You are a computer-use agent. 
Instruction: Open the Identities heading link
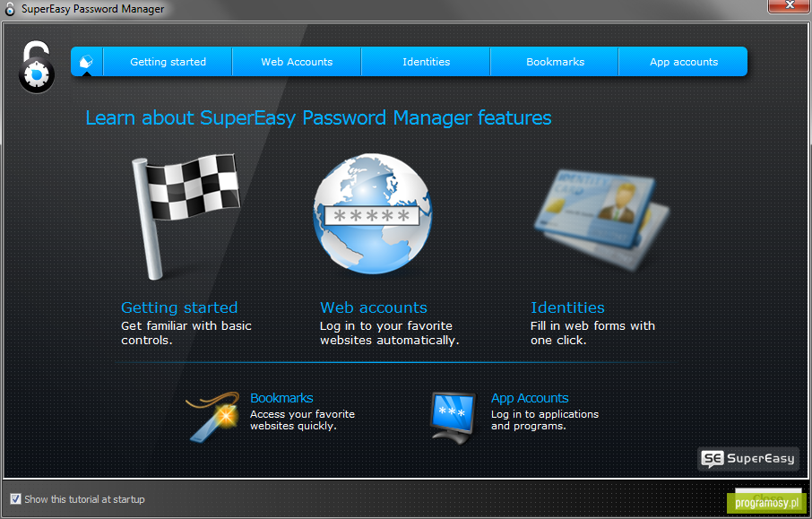(x=567, y=307)
